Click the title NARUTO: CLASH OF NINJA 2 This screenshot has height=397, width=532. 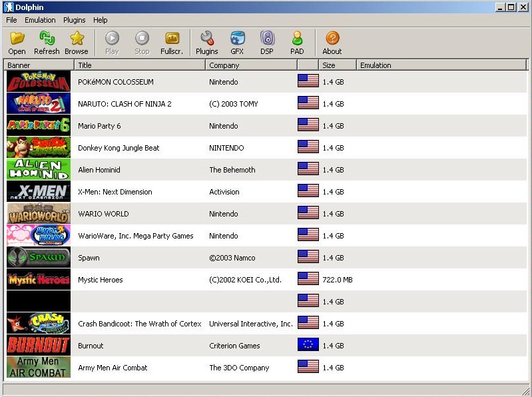tap(125, 104)
